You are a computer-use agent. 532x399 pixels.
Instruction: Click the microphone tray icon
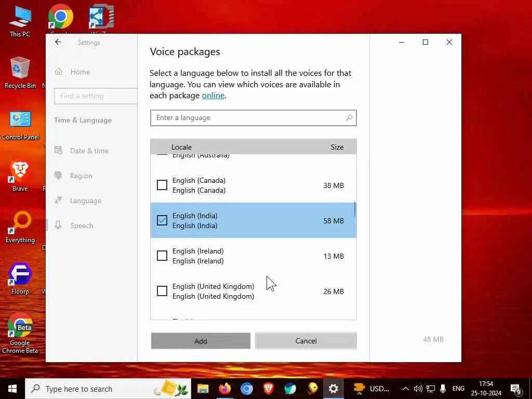443,389
